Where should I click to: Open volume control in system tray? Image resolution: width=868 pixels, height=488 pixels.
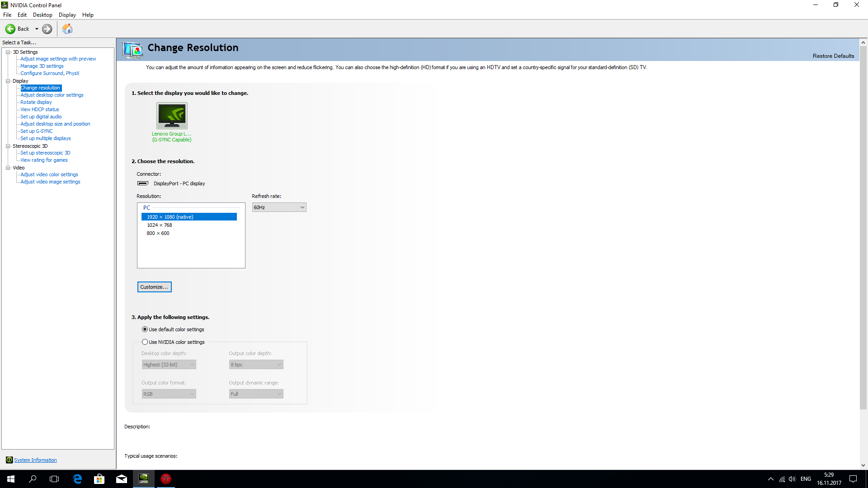[x=792, y=479]
